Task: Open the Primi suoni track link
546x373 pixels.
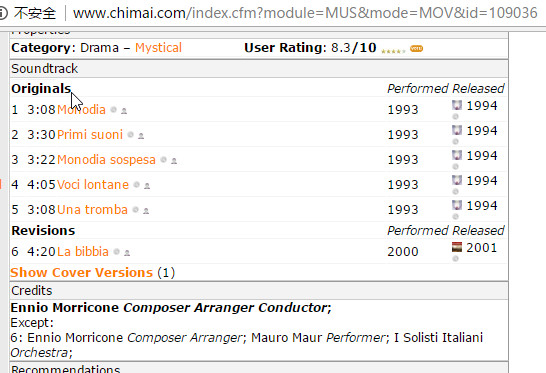Action: pos(90,135)
